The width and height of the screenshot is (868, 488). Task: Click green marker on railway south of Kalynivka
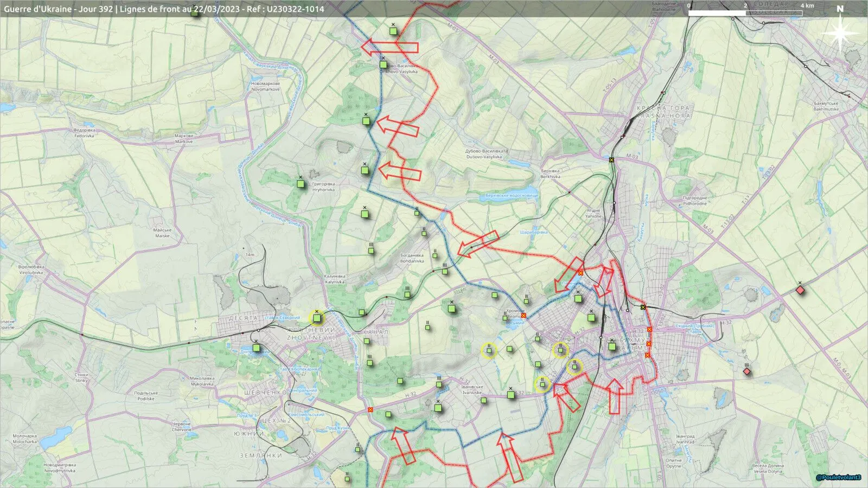click(362, 312)
